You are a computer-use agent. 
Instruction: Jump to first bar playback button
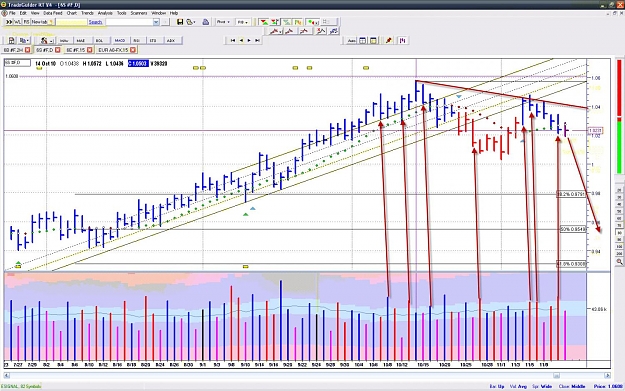coord(233,40)
